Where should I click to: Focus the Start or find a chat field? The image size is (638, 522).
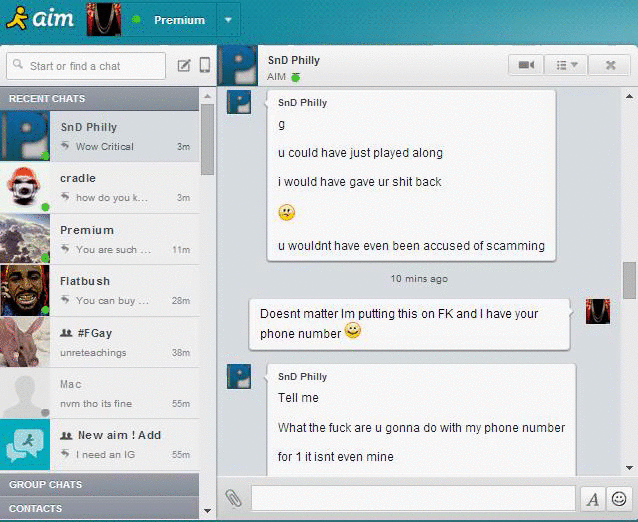click(86, 66)
